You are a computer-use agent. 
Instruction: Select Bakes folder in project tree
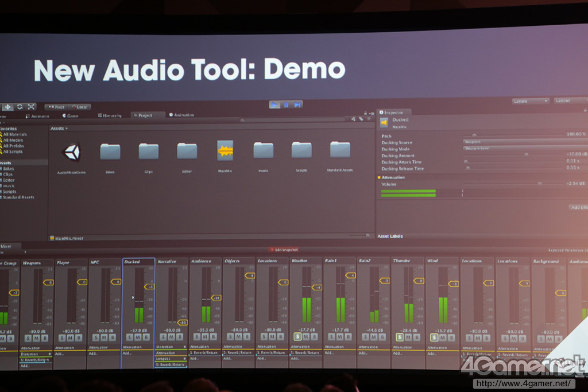click(x=8, y=169)
